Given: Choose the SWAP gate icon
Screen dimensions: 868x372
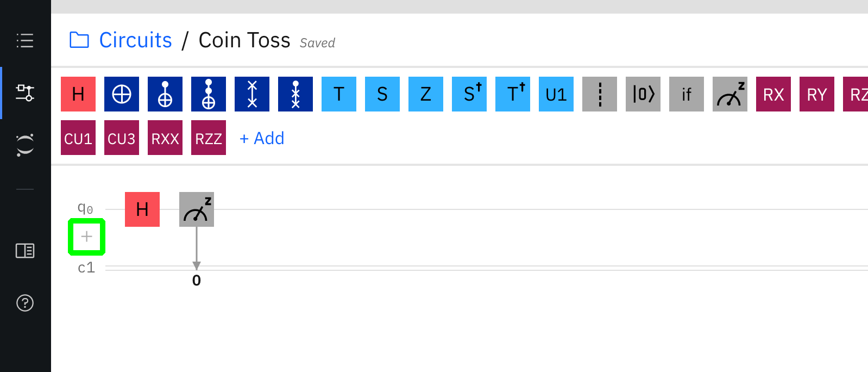Looking at the screenshot, I should pos(252,94).
